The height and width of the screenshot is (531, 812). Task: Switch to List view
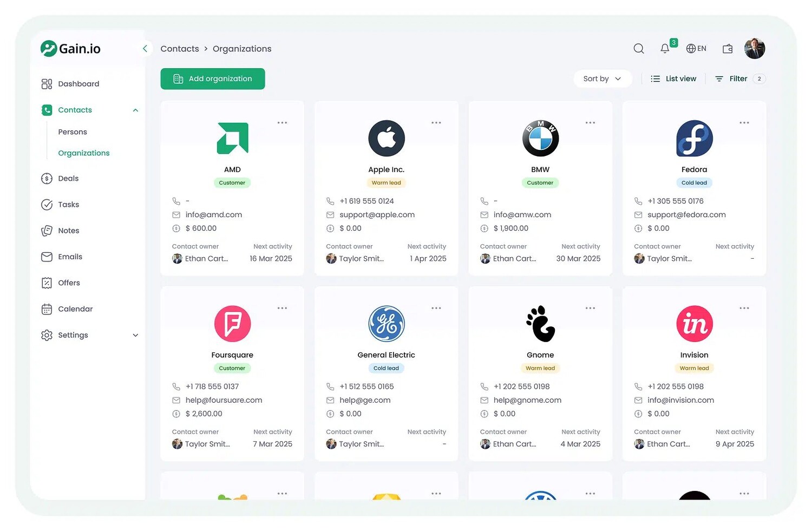click(673, 79)
